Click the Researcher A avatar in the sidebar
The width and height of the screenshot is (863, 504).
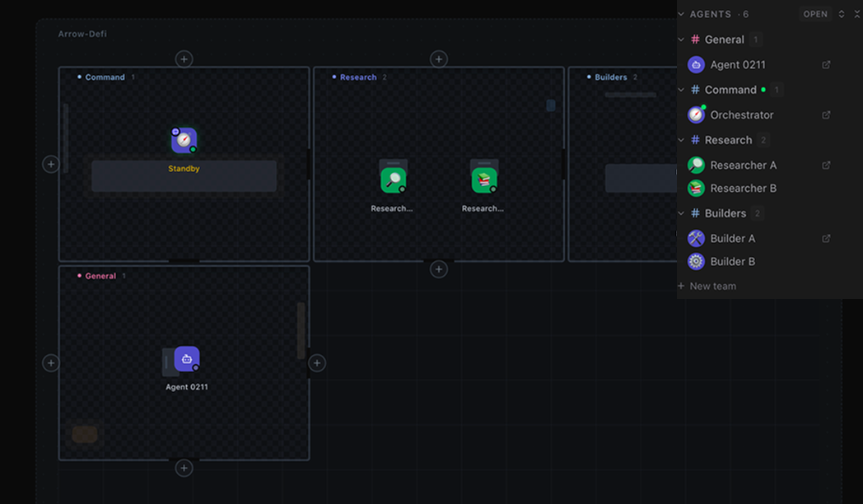pos(696,165)
